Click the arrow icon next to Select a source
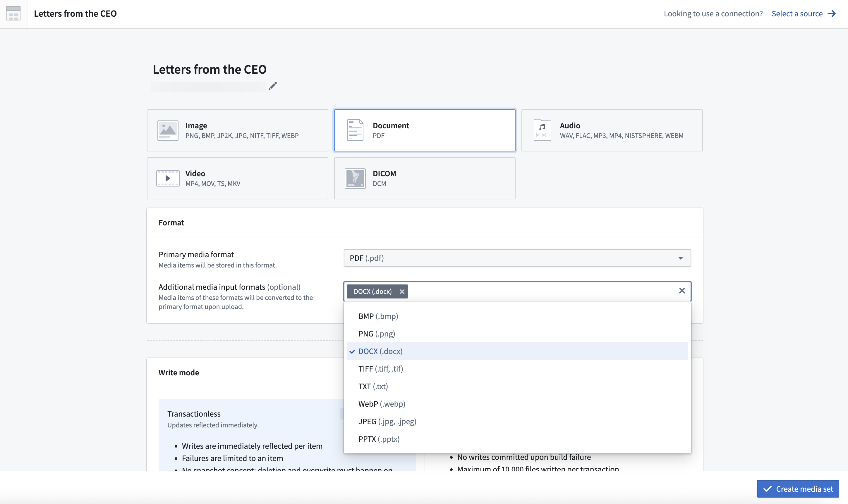Screen dimensions: 848x504 click(x=831, y=13)
